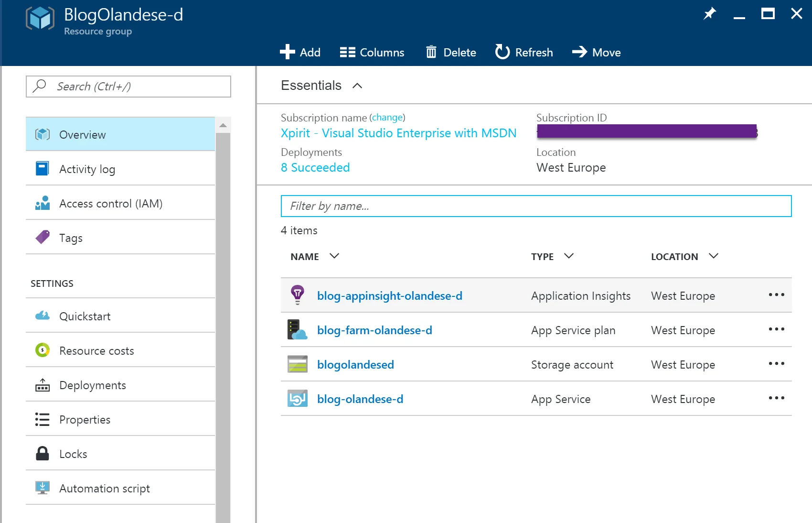Open more options for blog-farm-olandese-d
This screenshot has width=812, height=523.
pyautogui.click(x=777, y=329)
